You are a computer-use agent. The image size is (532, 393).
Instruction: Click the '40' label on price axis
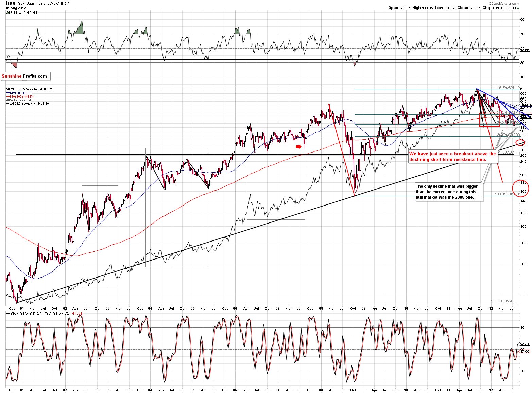[x=525, y=294]
